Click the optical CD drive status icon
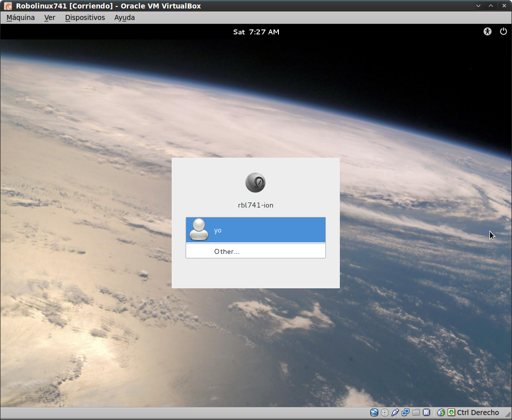512x420 pixels. click(x=384, y=413)
